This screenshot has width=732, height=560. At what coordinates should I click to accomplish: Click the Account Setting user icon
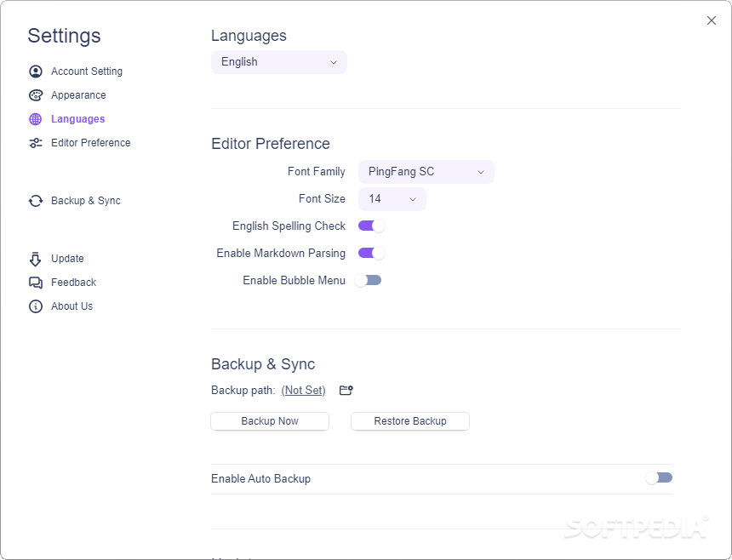coord(36,71)
